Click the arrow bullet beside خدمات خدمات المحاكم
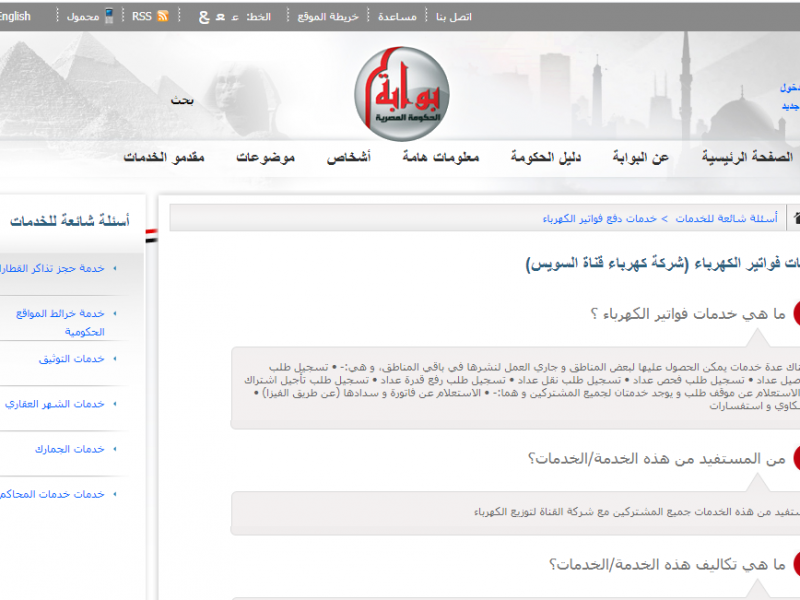This screenshot has height=600, width=800. point(115,494)
